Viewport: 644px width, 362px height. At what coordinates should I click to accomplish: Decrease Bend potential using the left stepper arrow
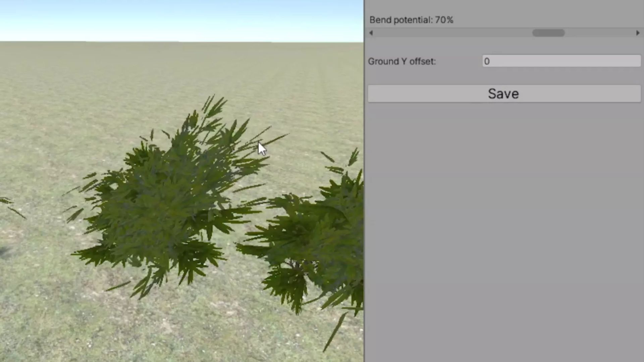[x=371, y=33]
